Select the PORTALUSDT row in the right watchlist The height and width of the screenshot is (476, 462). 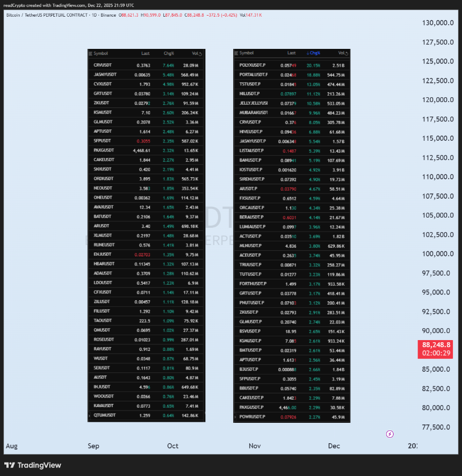[x=292, y=75]
